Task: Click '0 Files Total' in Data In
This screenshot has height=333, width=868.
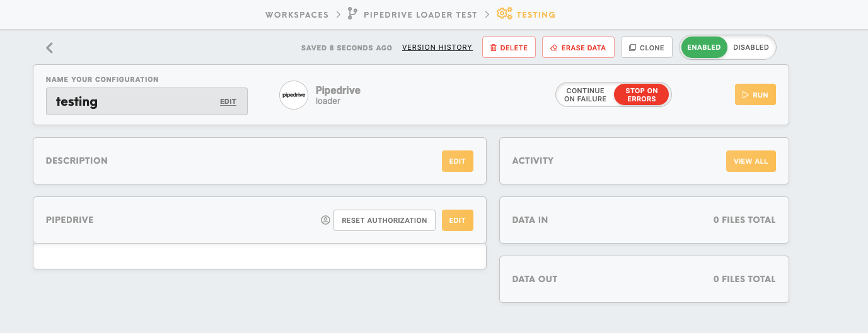Action: (744, 220)
